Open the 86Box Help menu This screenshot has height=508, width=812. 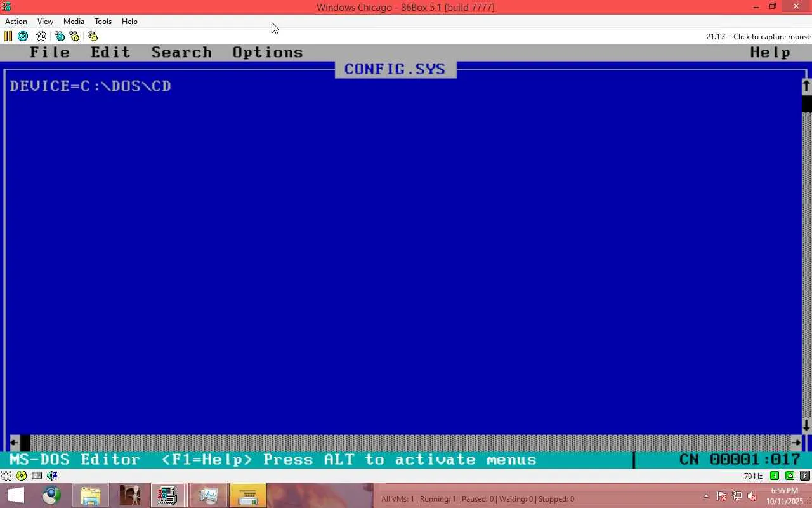(129, 22)
